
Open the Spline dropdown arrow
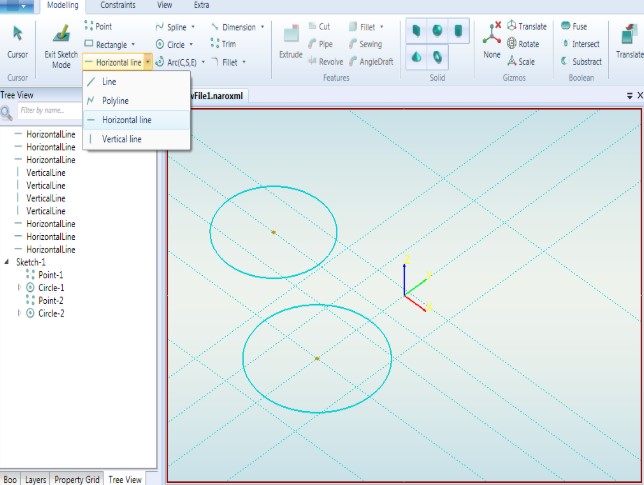tap(192, 27)
